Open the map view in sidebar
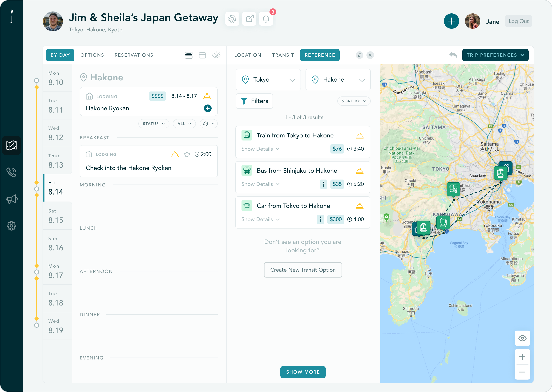Image resolution: width=552 pixels, height=392 pixels. pos(11,145)
